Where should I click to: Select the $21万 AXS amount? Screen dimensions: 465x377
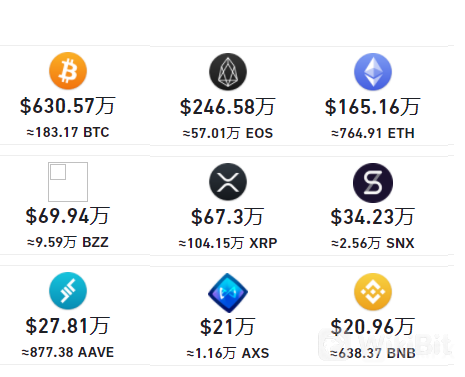(228, 327)
